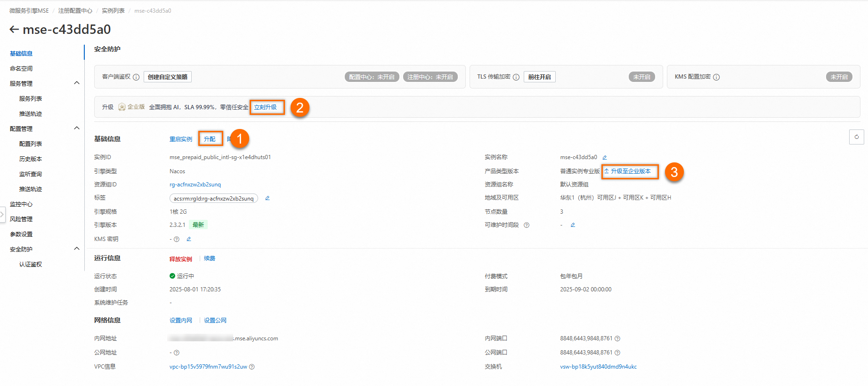The image size is (868, 386).
Task: Refresh the instance details with the reload icon
Action: point(857,137)
